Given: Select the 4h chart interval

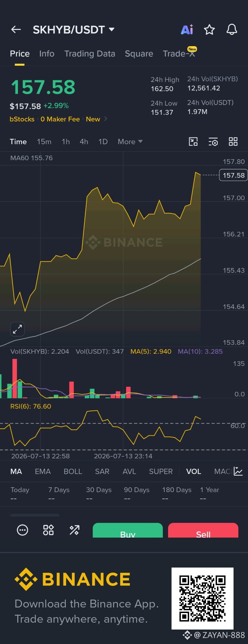Looking at the screenshot, I should click(x=84, y=142).
